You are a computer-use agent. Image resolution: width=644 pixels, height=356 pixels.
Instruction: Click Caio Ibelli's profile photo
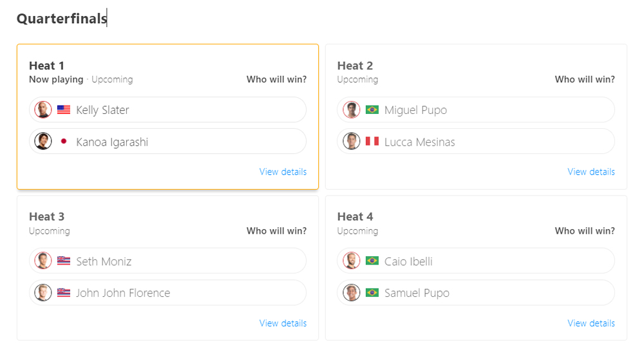pos(352,261)
